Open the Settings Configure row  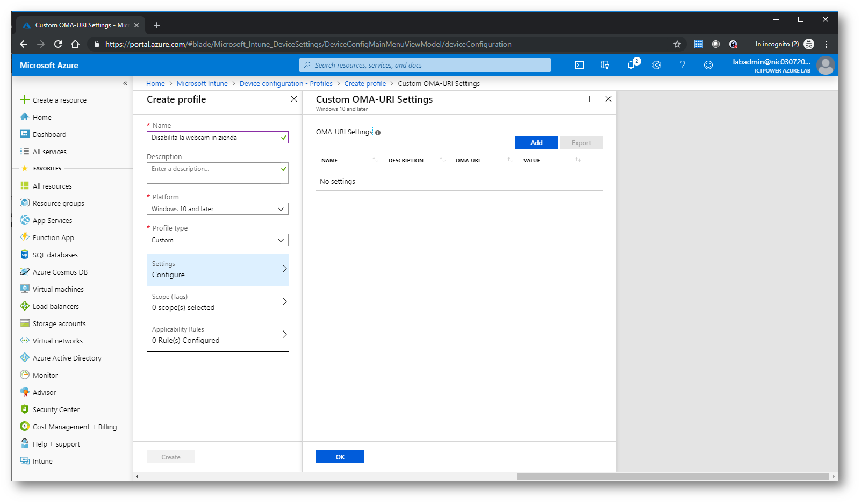[x=218, y=270]
